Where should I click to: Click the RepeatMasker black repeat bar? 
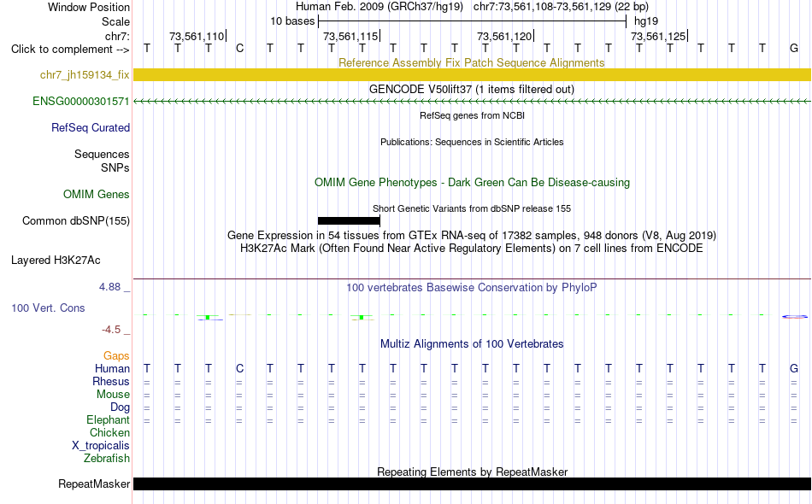472,483
